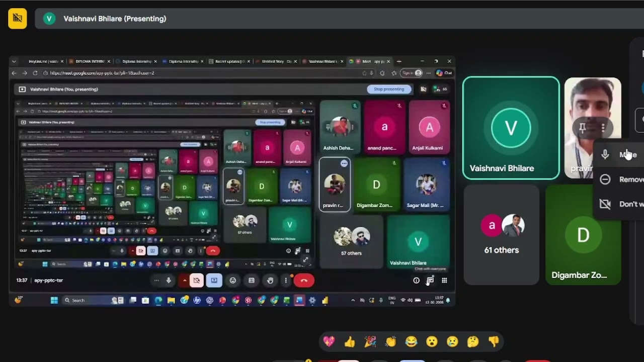Select anand panc... tile in shared Meet
644x362 pixels.
pyautogui.click(x=385, y=127)
